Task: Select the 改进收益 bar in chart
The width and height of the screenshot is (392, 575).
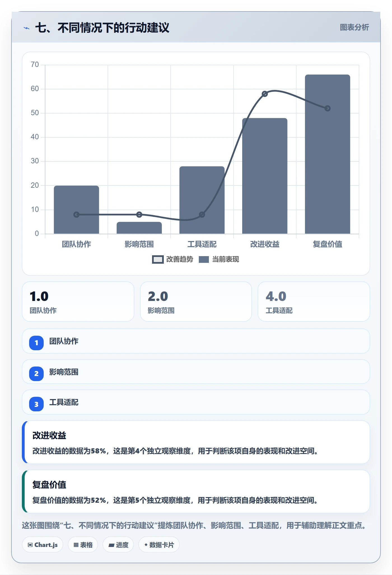Action: (x=265, y=176)
